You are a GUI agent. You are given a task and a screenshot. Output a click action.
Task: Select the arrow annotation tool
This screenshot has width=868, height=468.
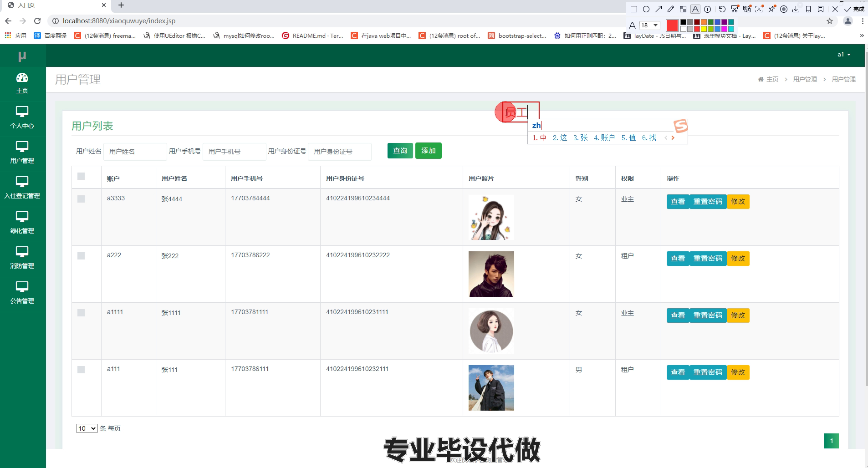click(x=659, y=9)
